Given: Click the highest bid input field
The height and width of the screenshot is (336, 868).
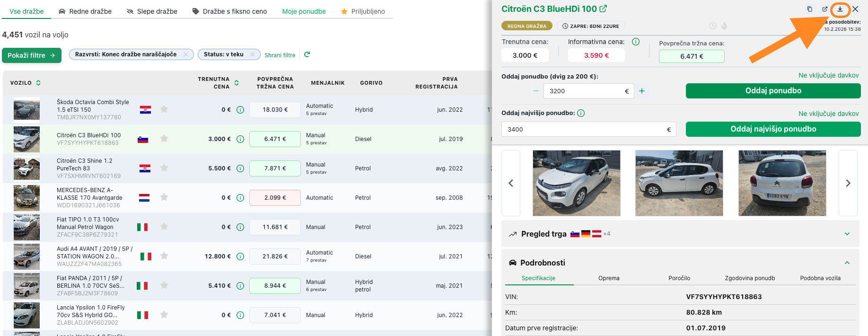Looking at the screenshot, I should pos(585,129).
